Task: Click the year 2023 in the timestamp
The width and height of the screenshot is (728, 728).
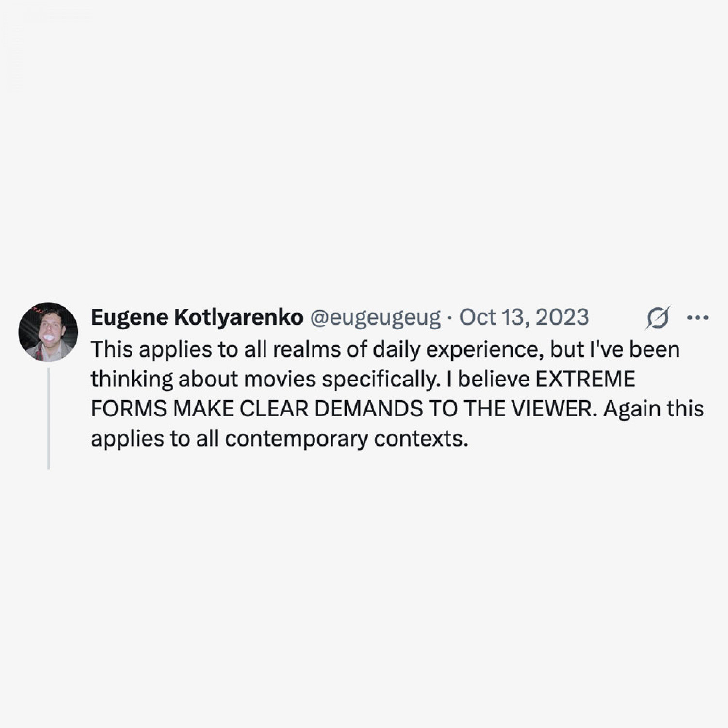Action: coord(563,318)
